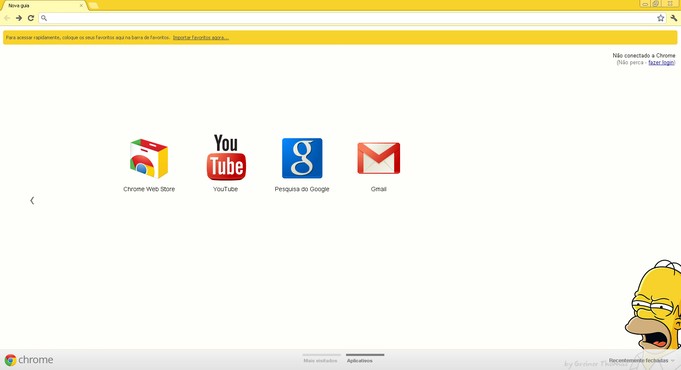
Task: Bookmark this page with the star icon
Action: [x=661, y=18]
